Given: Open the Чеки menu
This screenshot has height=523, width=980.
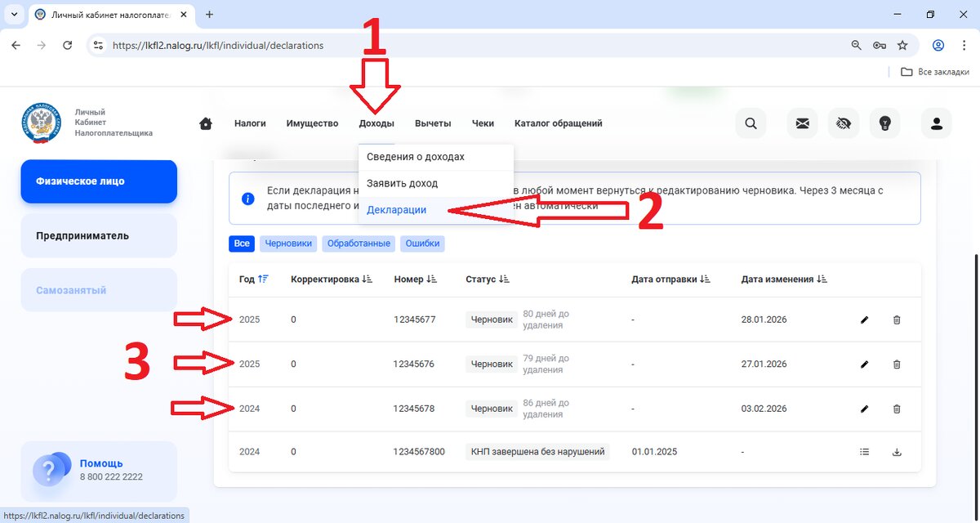Looking at the screenshot, I should [483, 123].
